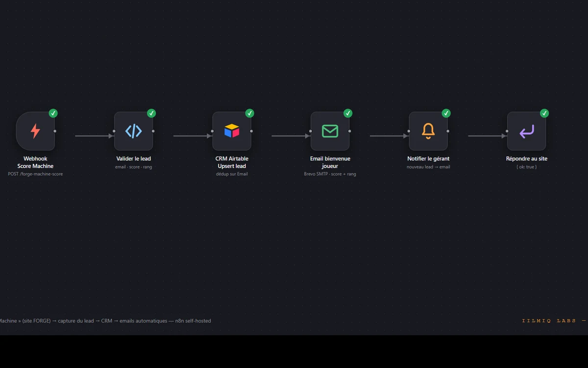The image size is (588, 368).
Task: Click the "Valider le lead" node title
Action: coord(134,158)
